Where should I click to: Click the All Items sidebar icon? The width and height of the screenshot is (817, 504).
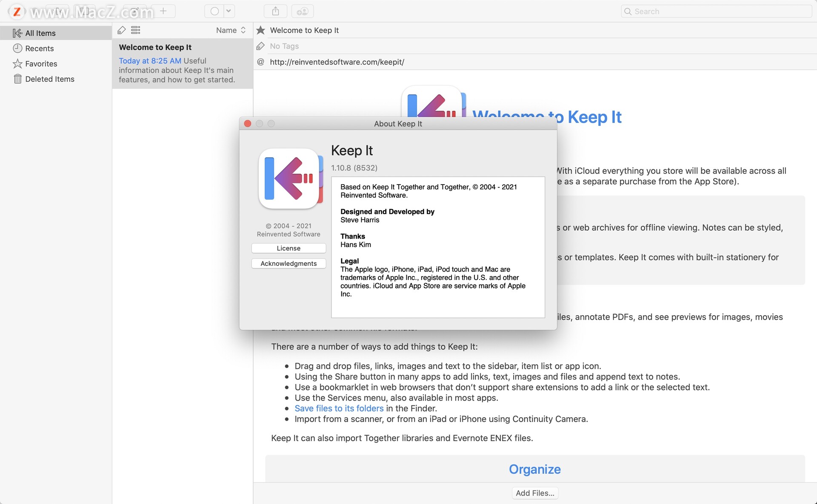click(x=17, y=33)
